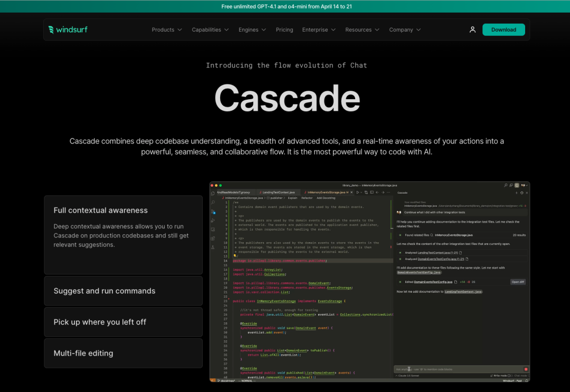
Task: Click the split editor icon in editor toolbar
Action: 372,192
